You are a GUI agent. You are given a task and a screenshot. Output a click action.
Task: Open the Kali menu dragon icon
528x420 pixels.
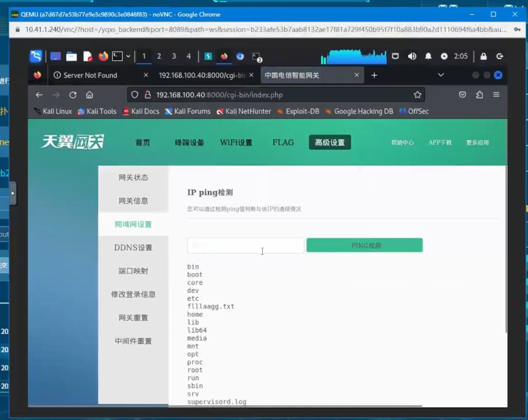[36, 56]
